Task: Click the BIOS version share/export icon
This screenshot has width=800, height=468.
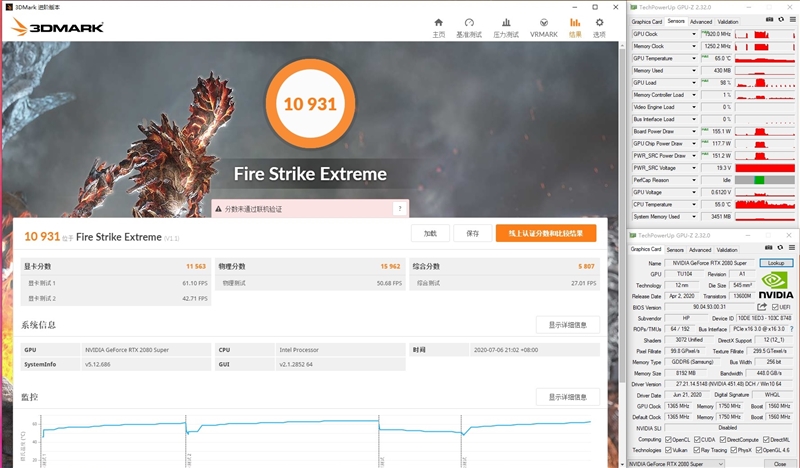Action: click(761, 306)
